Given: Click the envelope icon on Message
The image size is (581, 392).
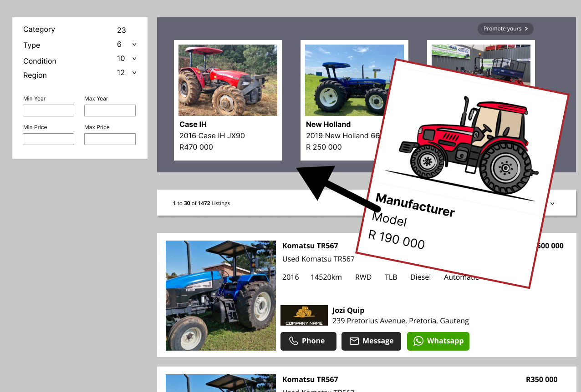Looking at the screenshot, I should 354,341.
